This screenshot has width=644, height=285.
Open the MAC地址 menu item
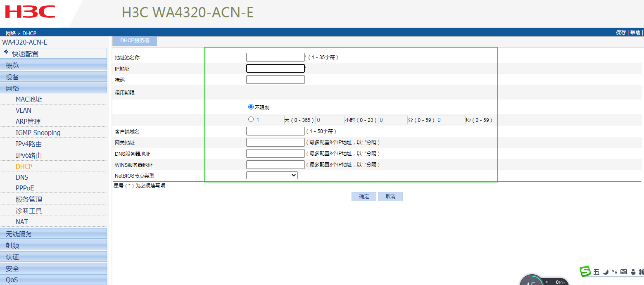(29, 99)
